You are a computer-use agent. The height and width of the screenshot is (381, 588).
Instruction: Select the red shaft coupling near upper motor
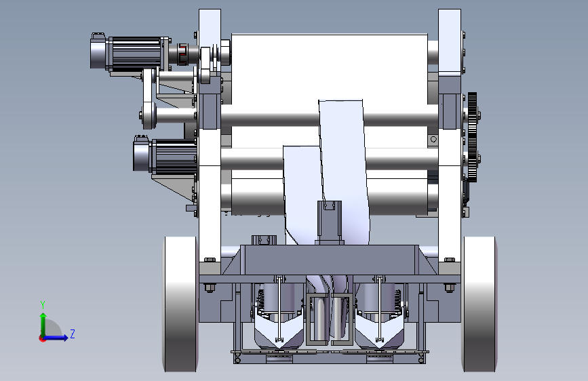pyautogui.click(x=182, y=54)
